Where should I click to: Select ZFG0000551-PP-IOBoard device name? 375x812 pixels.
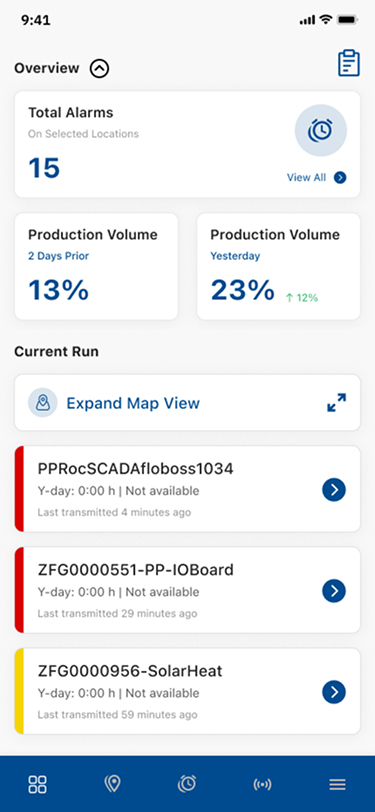[136, 570]
